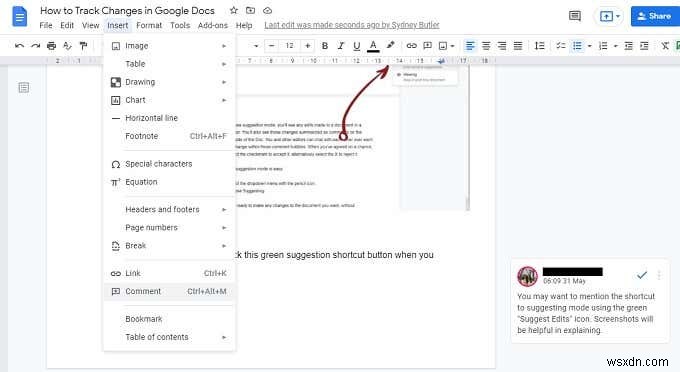Expand Headers and footers submenu

169,209
